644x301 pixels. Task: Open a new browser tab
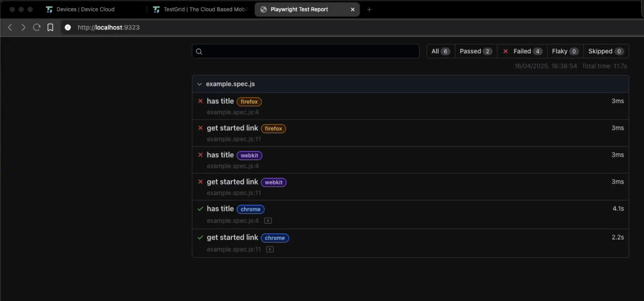[369, 9]
